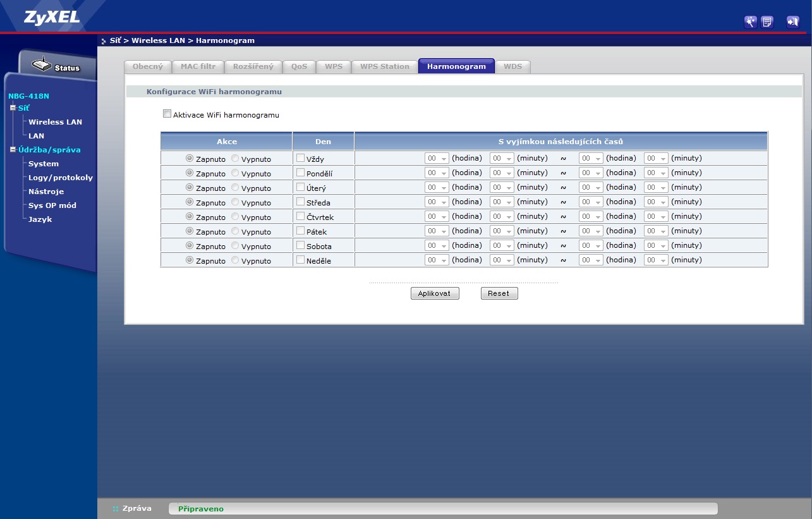Image resolution: width=812 pixels, height=519 pixels.
Task: Open end minutes dropdown in Vždy row
Action: [656, 159]
